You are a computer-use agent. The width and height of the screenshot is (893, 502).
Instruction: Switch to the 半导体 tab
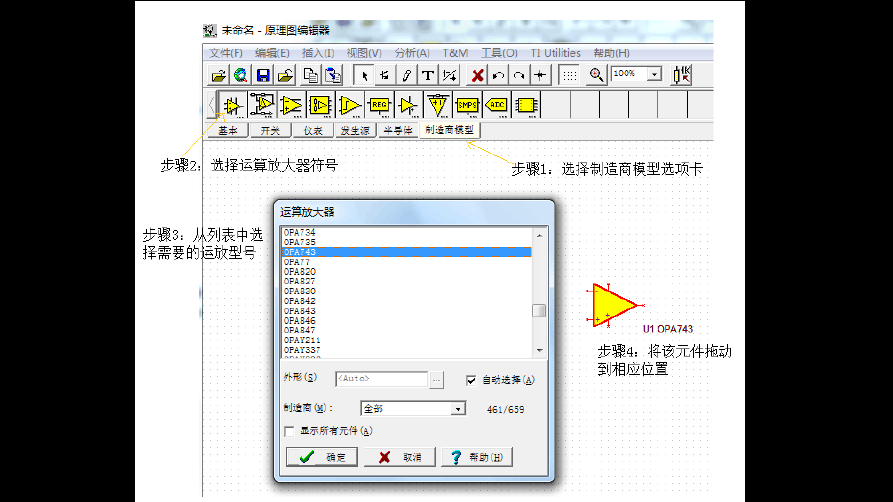[x=398, y=130]
